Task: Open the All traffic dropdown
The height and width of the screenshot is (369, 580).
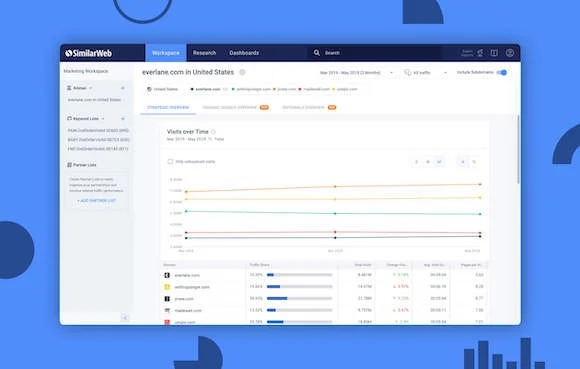Action: point(426,72)
